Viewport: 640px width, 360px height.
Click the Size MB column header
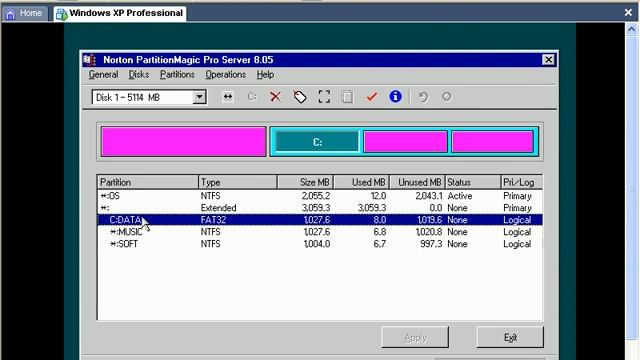coord(305,182)
